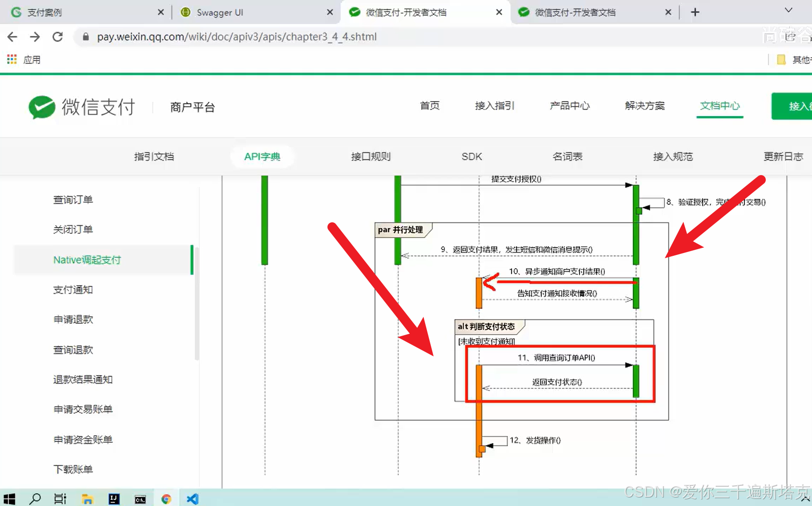The image size is (812, 506).
Task: Open 查询退款 in the sidebar
Action: click(73, 350)
